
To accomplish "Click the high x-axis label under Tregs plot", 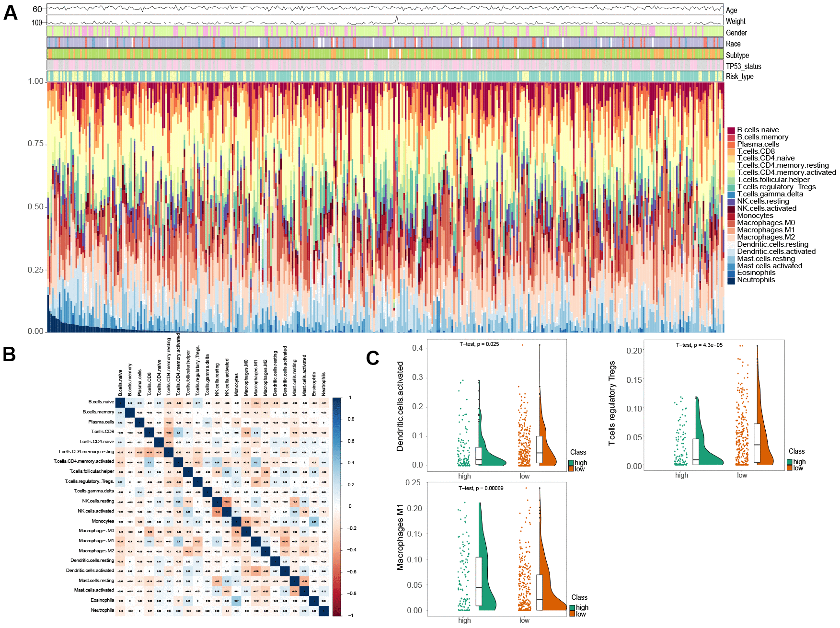I will pyautogui.click(x=681, y=475).
